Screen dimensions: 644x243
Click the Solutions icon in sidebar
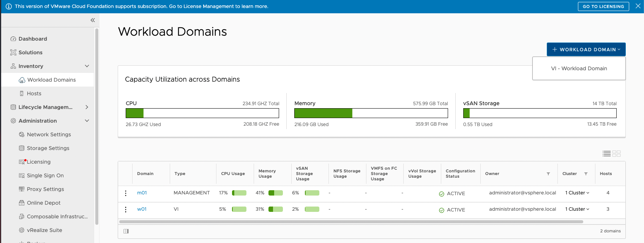(13, 52)
